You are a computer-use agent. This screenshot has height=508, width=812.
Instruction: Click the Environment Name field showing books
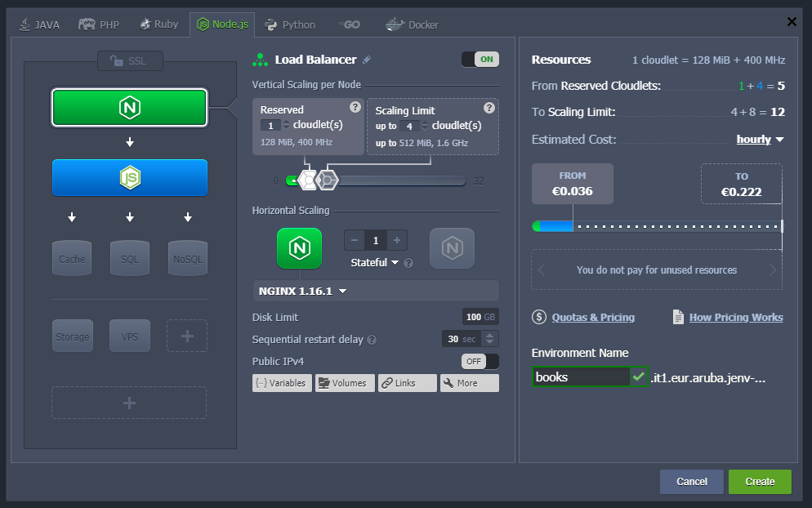[580, 377]
